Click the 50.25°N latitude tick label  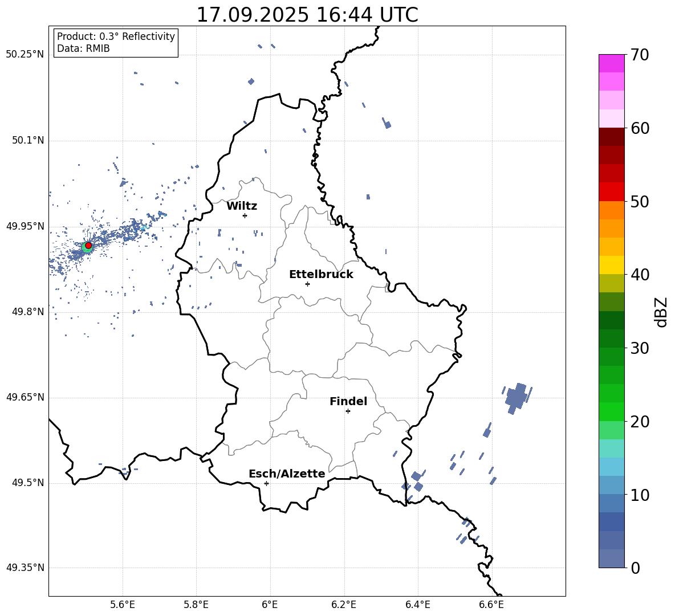pos(25,55)
